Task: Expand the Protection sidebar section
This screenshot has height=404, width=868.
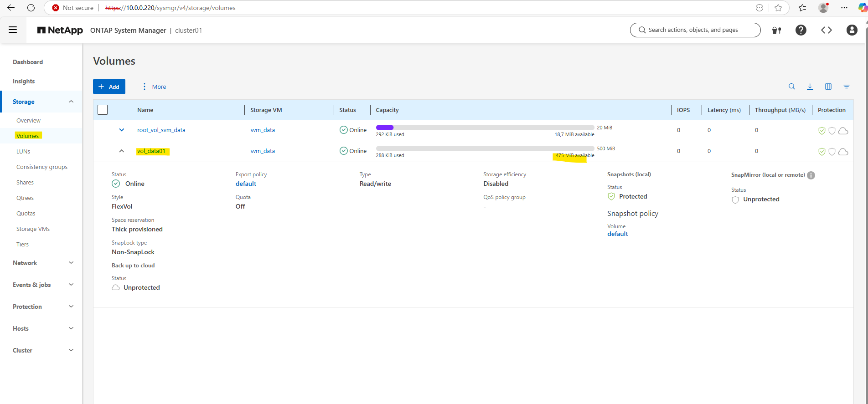Action: (x=71, y=307)
